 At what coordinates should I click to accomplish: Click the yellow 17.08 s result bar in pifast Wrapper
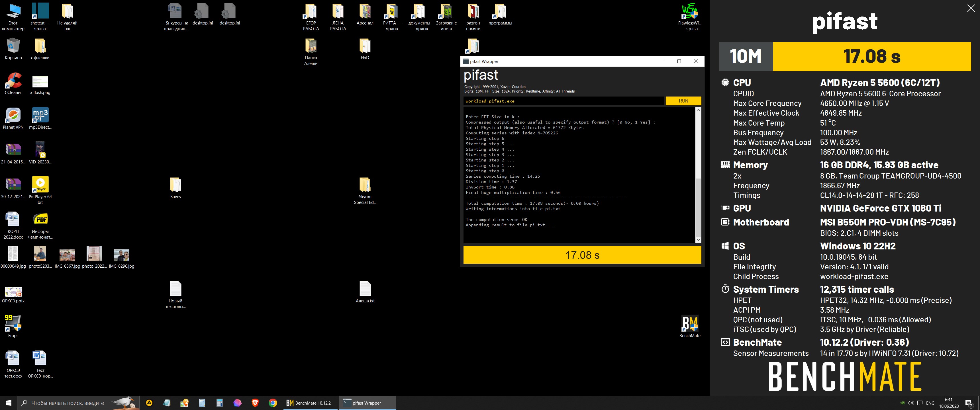click(582, 255)
